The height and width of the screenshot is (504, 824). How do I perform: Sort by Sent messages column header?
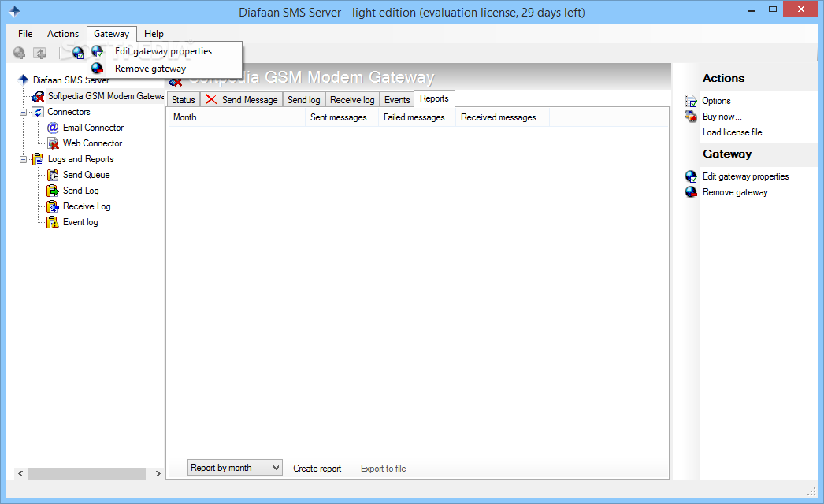tap(342, 117)
